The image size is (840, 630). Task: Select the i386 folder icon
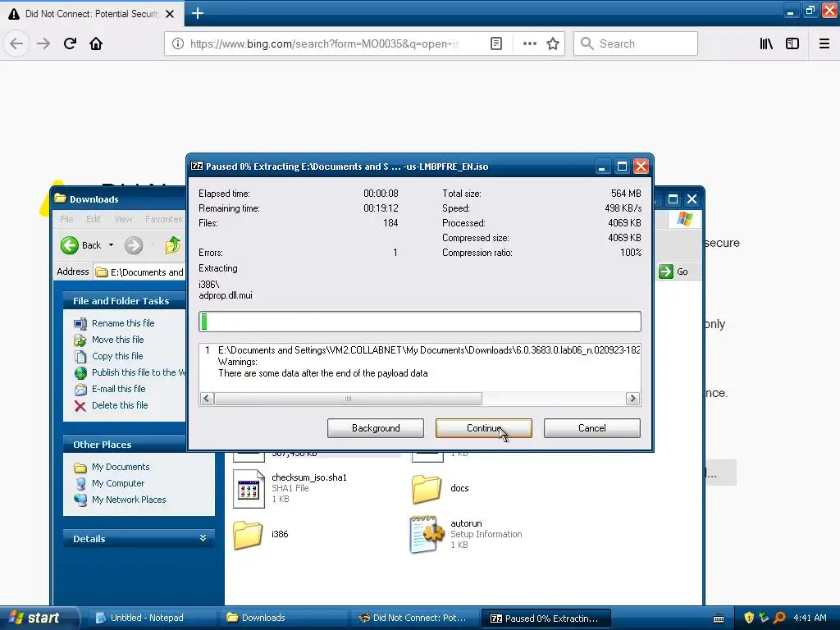click(248, 535)
